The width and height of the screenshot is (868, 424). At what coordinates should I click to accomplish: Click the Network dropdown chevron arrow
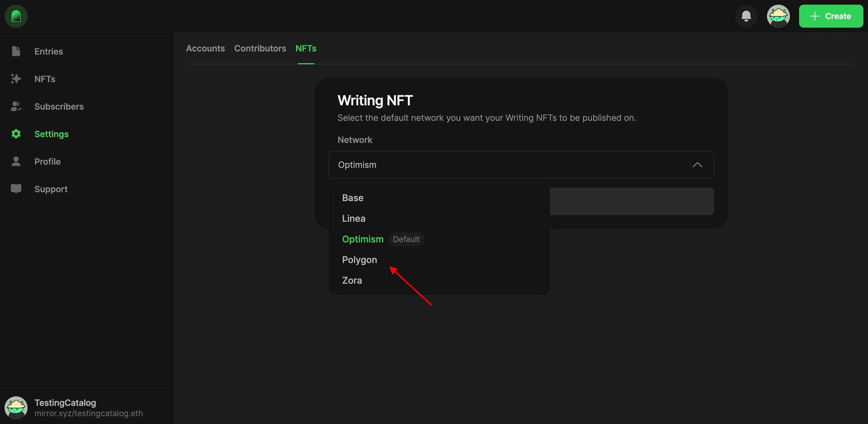pos(697,165)
